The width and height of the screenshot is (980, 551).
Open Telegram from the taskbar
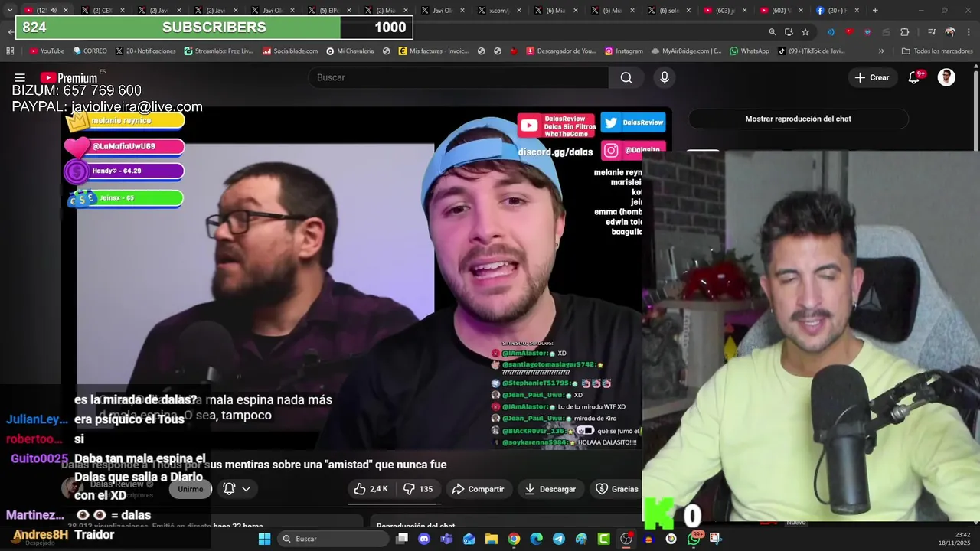pos(559,539)
